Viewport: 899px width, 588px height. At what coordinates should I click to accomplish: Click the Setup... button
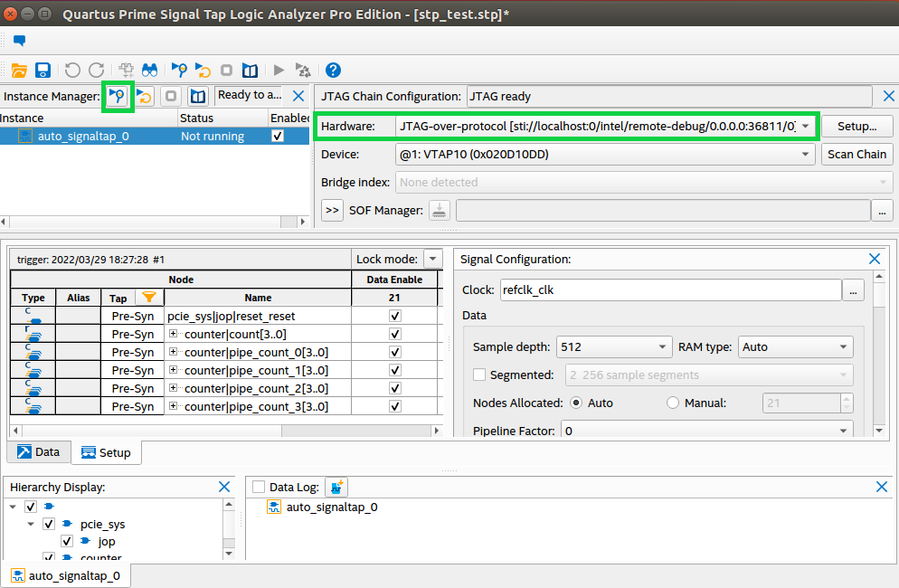pyautogui.click(x=856, y=126)
